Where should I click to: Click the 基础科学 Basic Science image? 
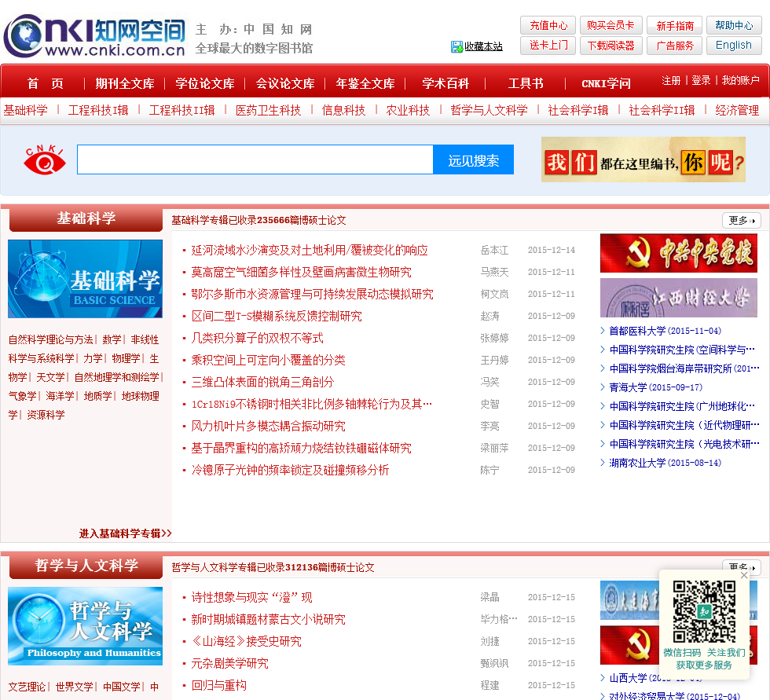click(x=85, y=279)
